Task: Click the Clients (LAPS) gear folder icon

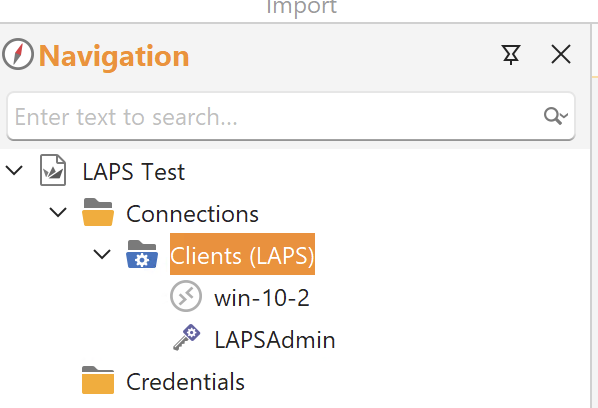Action: click(142, 254)
